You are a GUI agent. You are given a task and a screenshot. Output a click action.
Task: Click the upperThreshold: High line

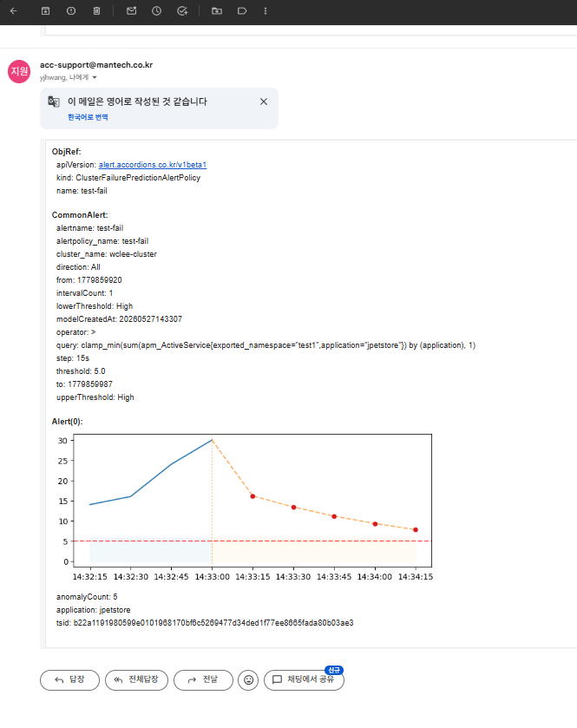(x=95, y=397)
